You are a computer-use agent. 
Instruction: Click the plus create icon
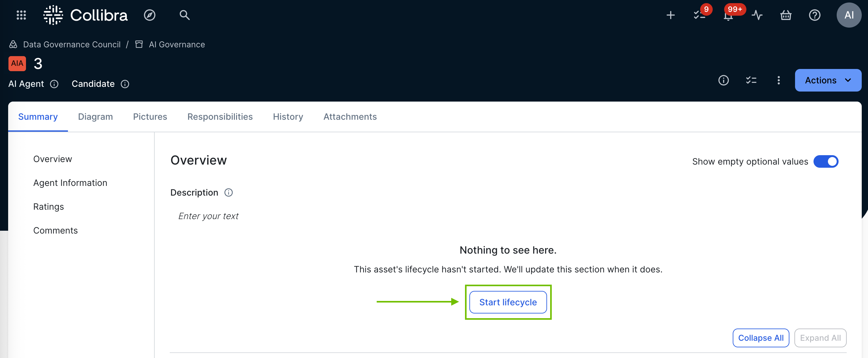click(x=670, y=15)
